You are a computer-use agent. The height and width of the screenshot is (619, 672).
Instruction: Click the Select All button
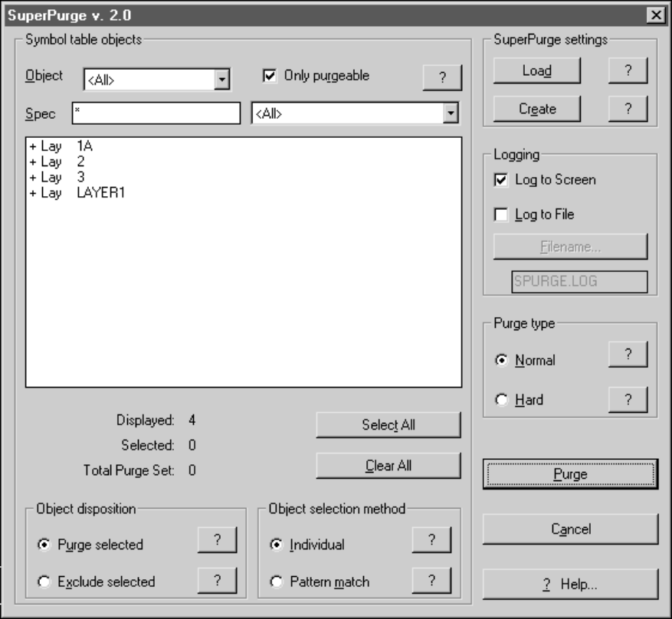(388, 425)
